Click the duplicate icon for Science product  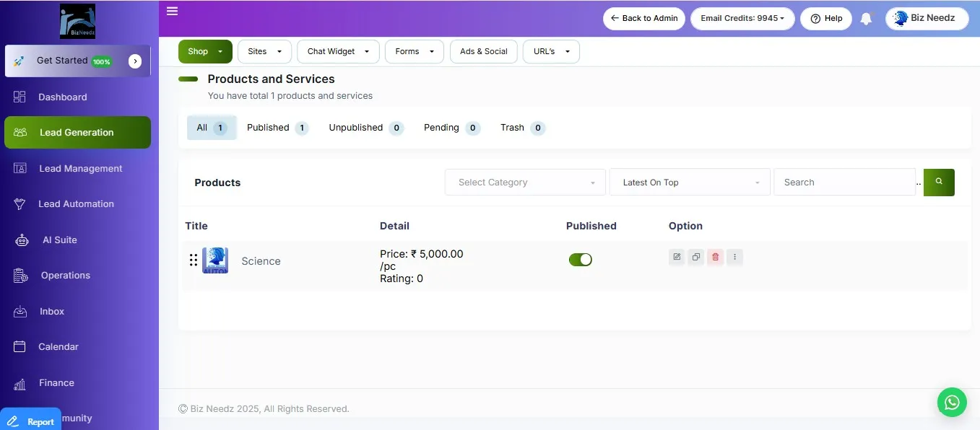click(x=695, y=257)
